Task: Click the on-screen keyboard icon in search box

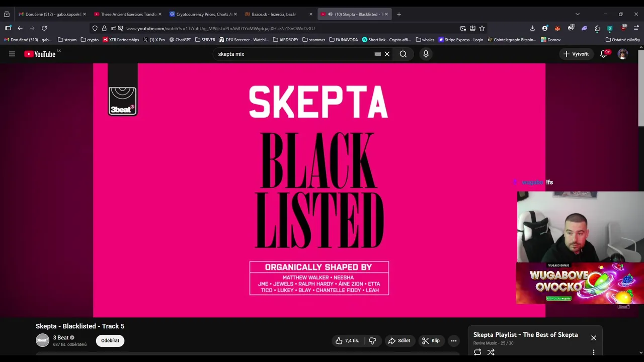Action: [378, 54]
